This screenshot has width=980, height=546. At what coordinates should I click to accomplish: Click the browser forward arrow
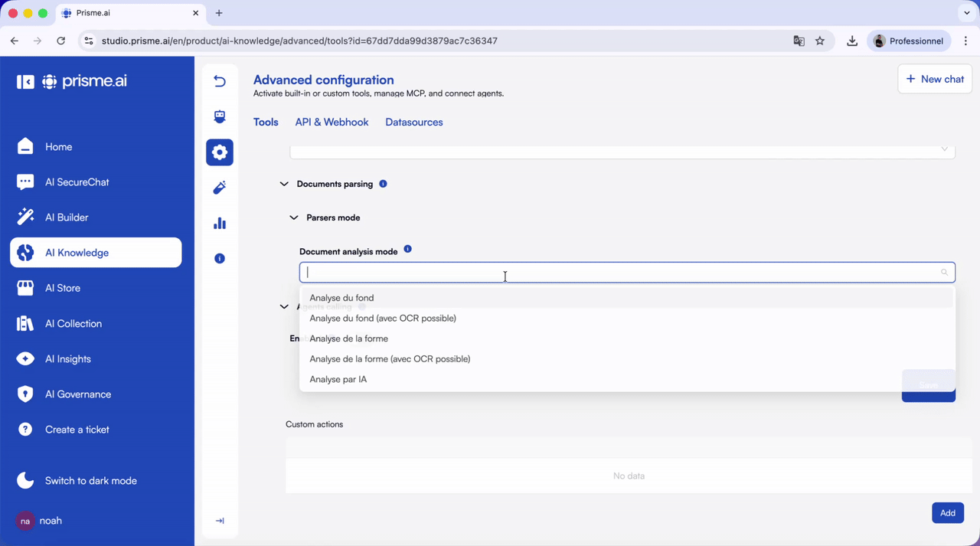click(x=38, y=41)
